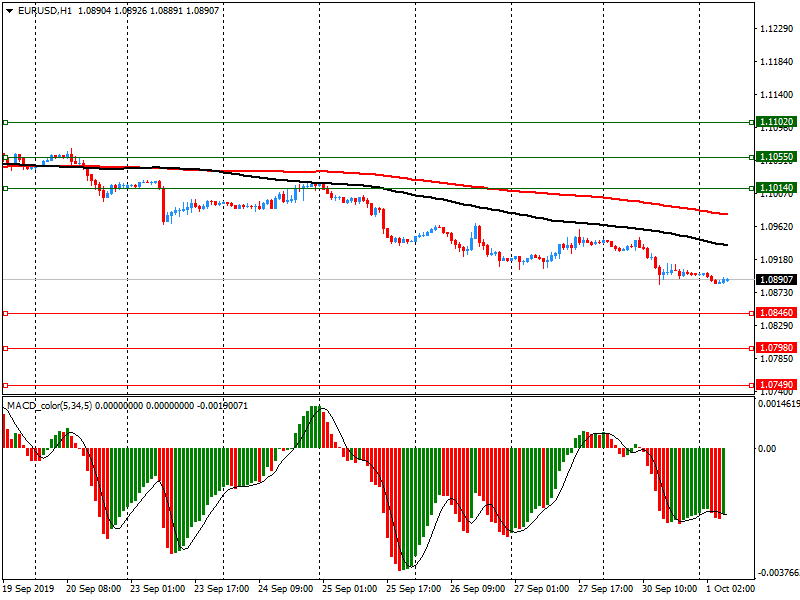Click the 1.12290 price scale value
This screenshot has width=800, height=600.
(x=777, y=29)
